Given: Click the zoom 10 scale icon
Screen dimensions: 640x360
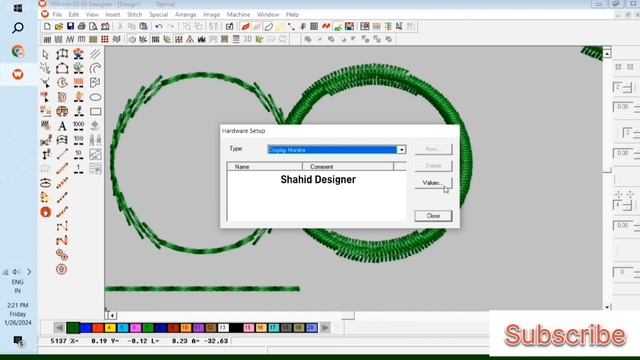Looking at the screenshot, I should click(78, 154).
